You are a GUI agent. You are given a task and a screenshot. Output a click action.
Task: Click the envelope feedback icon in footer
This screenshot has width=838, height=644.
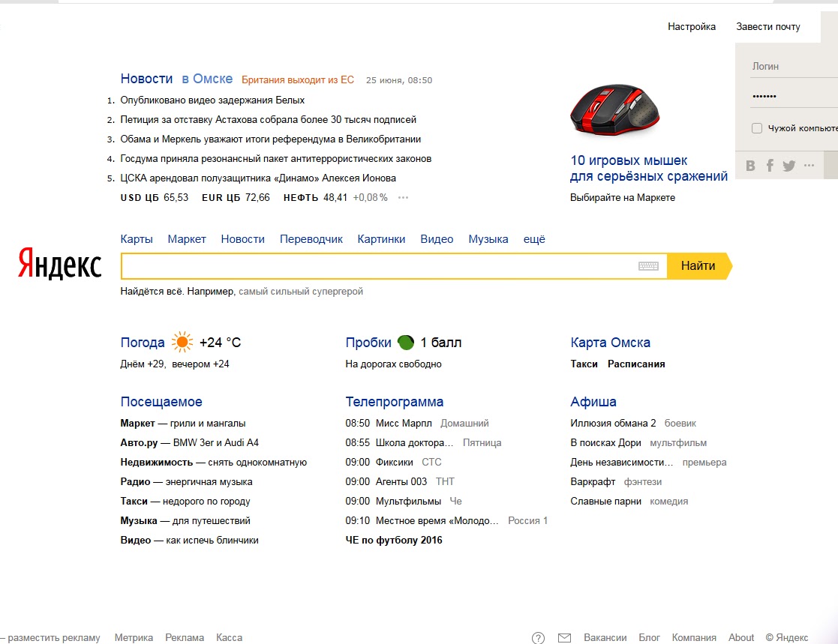[x=564, y=637]
